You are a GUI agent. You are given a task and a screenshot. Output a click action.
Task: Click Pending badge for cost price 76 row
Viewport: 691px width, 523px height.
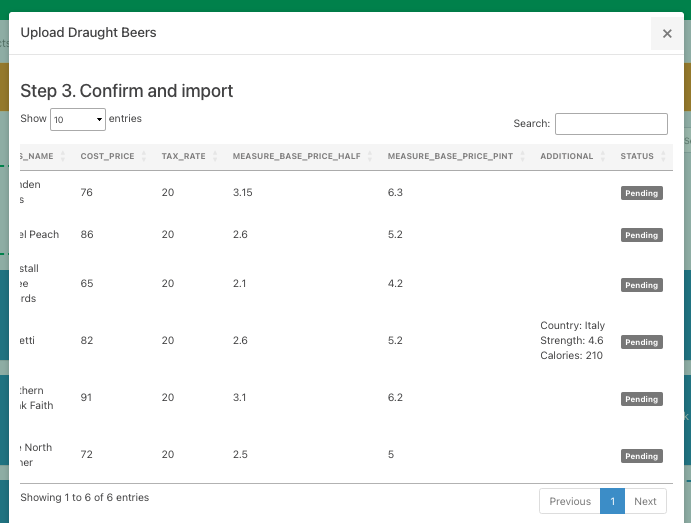pyautogui.click(x=641, y=193)
